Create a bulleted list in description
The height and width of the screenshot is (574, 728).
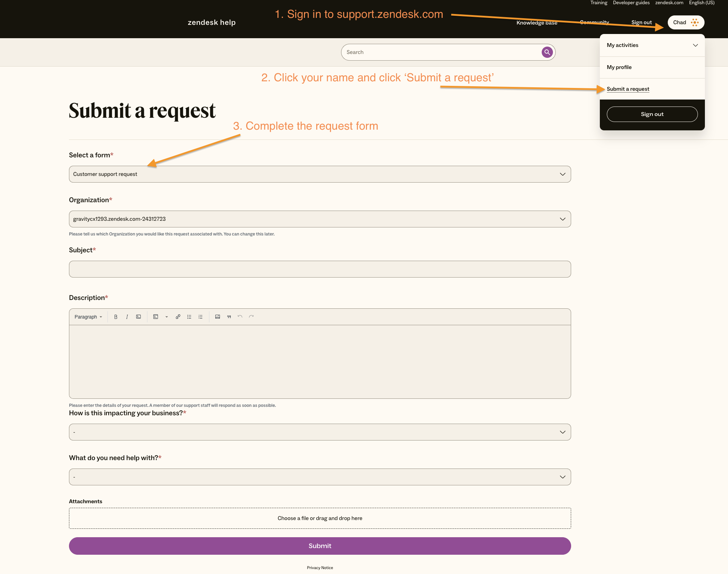coord(189,317)
